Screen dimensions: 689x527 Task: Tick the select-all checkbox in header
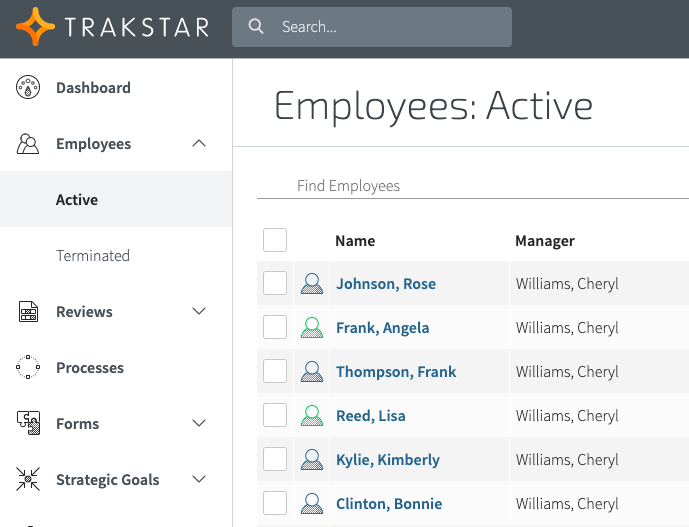coord(275,240)
